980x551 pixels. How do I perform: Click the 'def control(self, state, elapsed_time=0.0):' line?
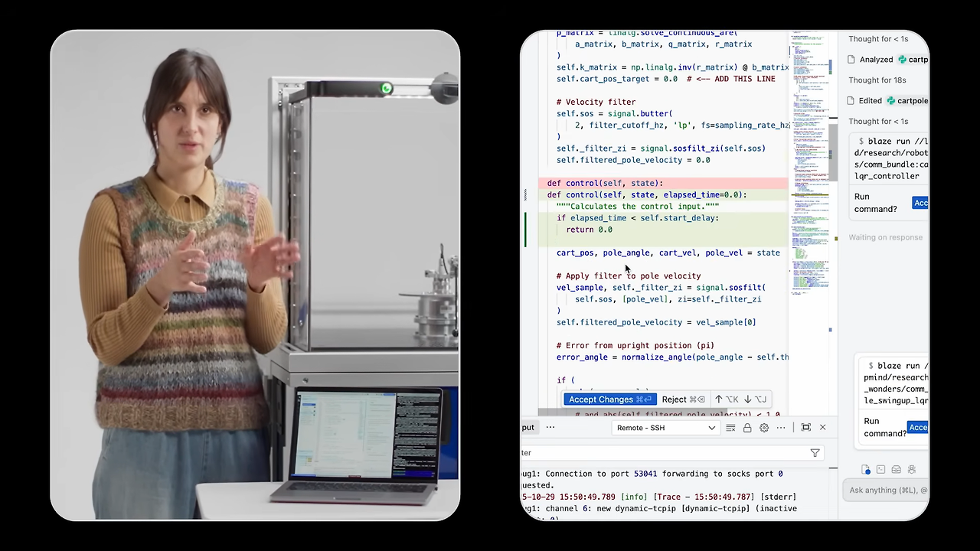point(647,195)
